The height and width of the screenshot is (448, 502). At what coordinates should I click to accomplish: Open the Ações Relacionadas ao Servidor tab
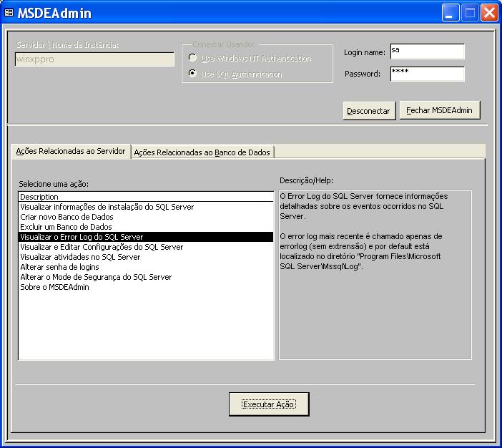pos(71,151)
